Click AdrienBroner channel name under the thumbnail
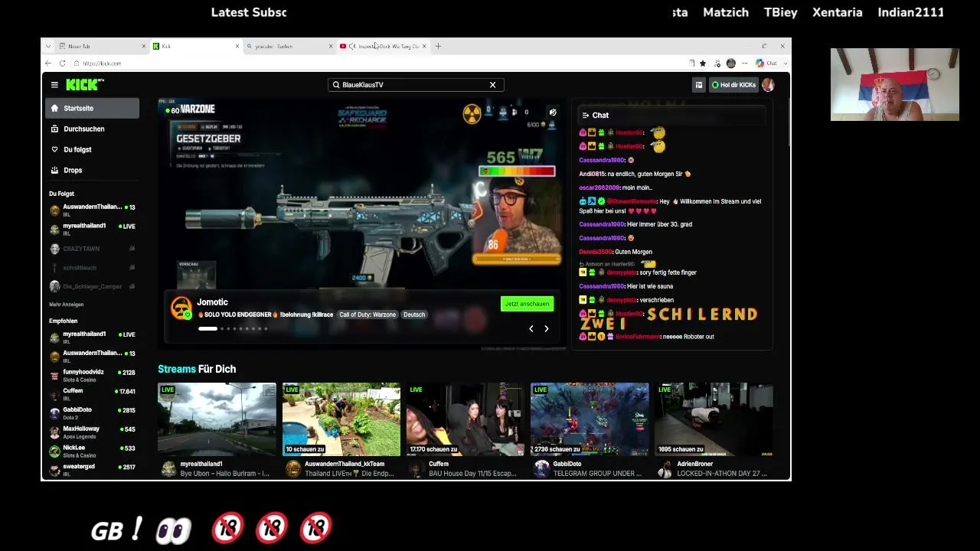Image resolution: width=980 pixels, height=551 pixels. pos(694,464)
